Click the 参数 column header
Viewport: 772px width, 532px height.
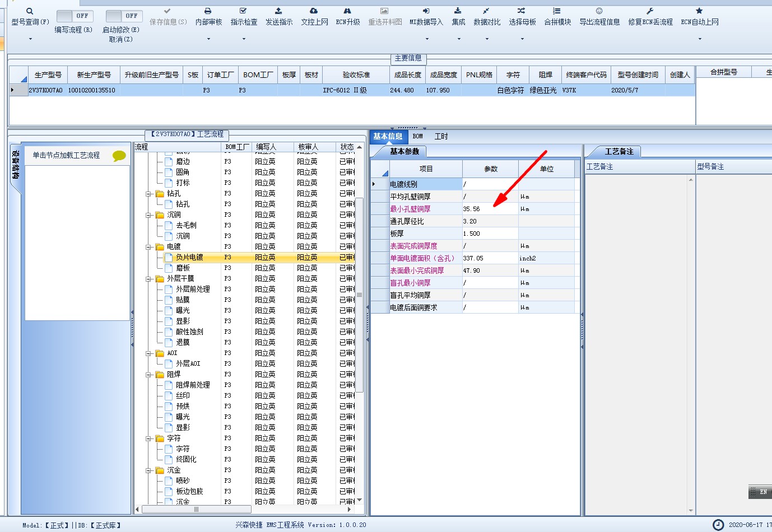491,169
